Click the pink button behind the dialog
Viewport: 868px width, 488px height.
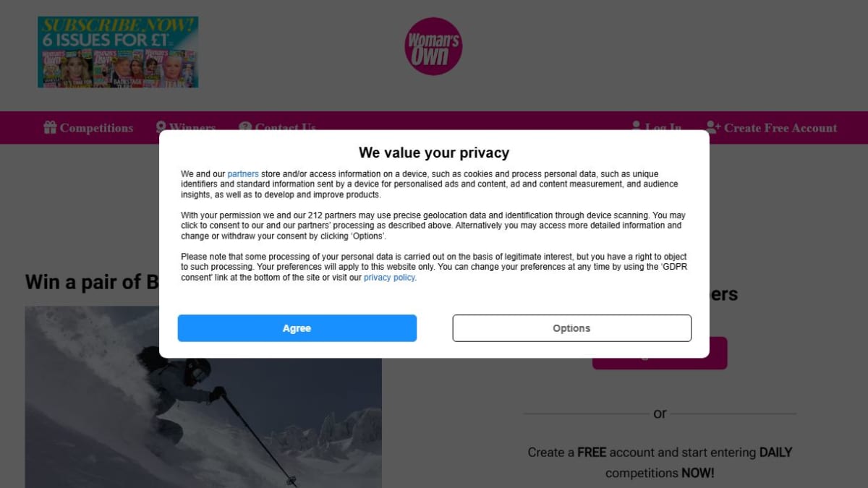pyautogui.click(x=660, y=364)
